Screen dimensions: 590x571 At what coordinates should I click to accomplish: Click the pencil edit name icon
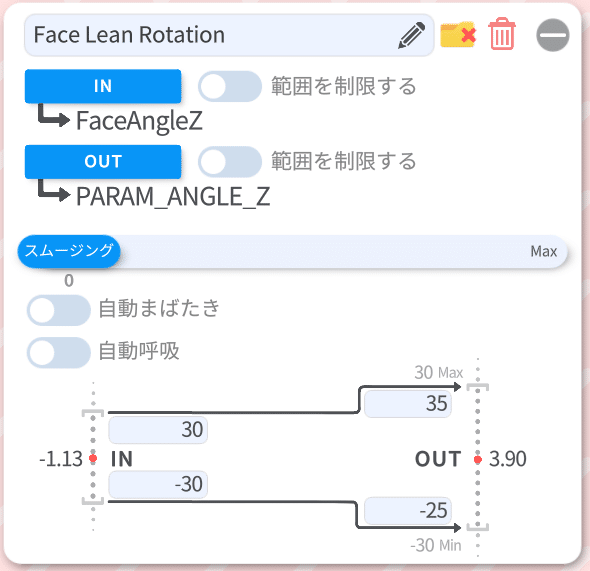click(x=412, y=35)
